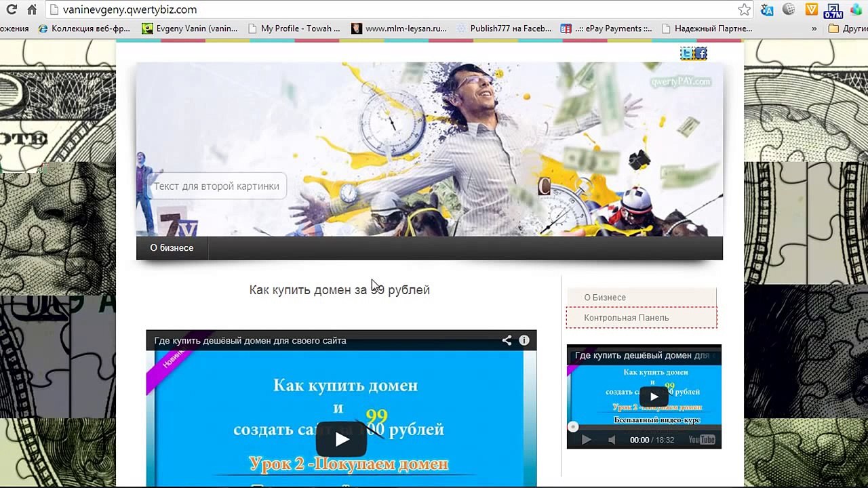Viewport: 868px width, 488px height.
Task: Open the info icon on the main video
Action: coord(524,340)
